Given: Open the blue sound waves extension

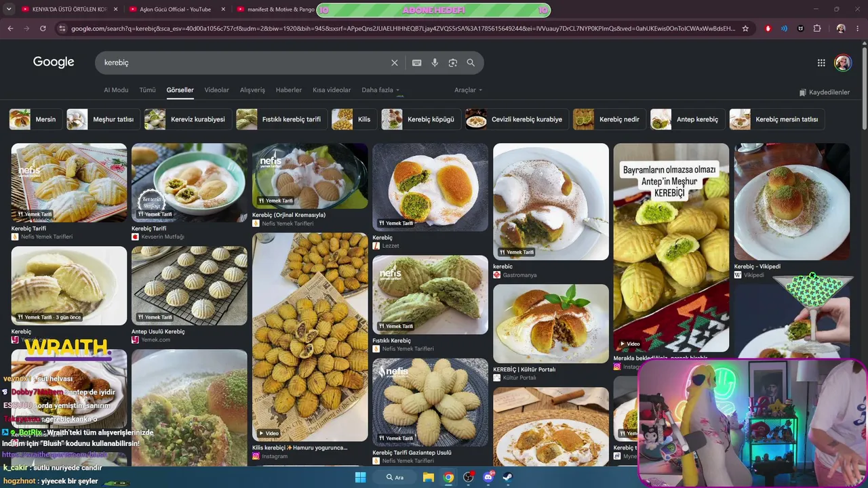Looking at the screenshot, I should pyautogui.click(x=785, y=28).
